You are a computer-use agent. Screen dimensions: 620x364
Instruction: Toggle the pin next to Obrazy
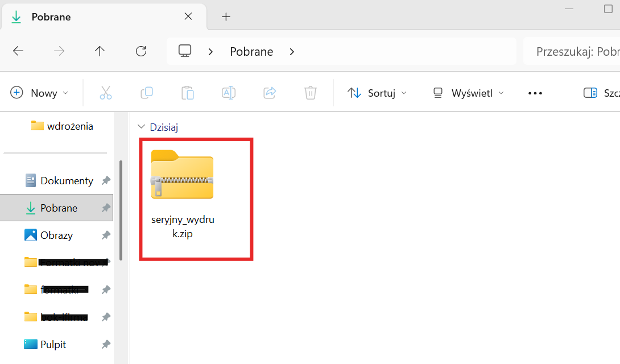[x=106, y=235]
